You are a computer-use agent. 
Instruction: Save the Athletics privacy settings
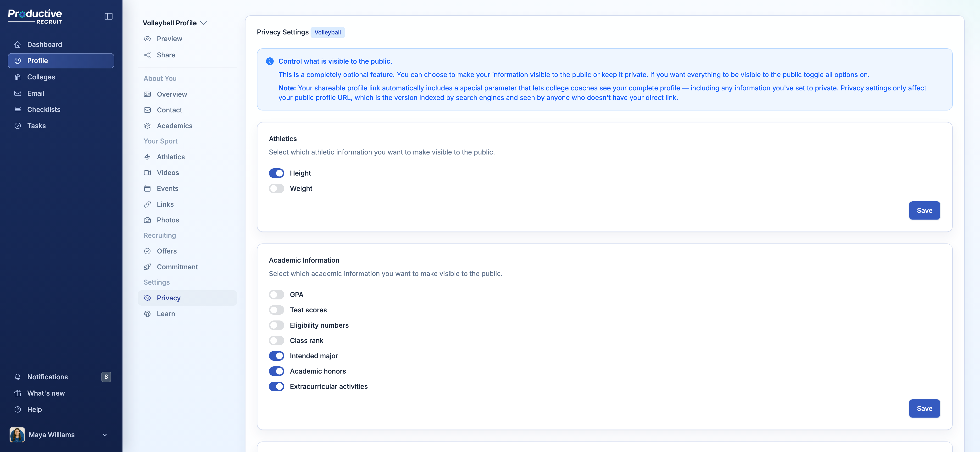coord(924,211)
